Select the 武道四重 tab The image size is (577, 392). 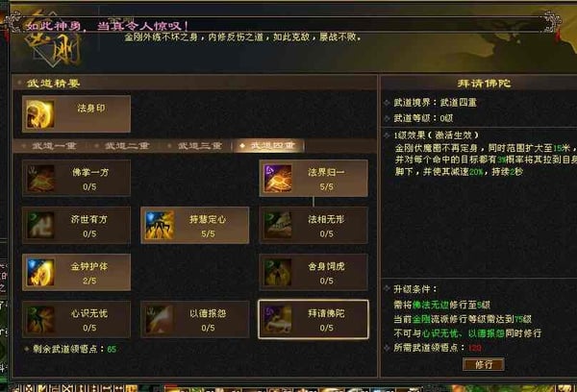point(268,146)
